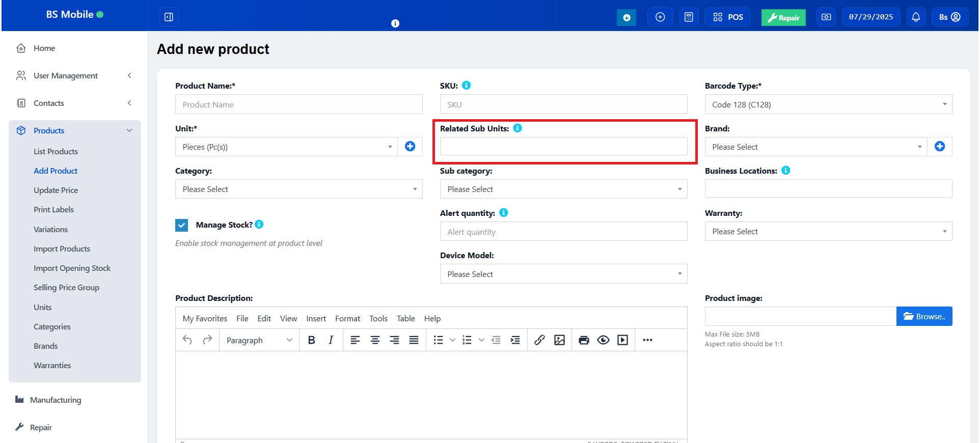Open List Products in sidebar
980x443 pixels.
point(56,151)
